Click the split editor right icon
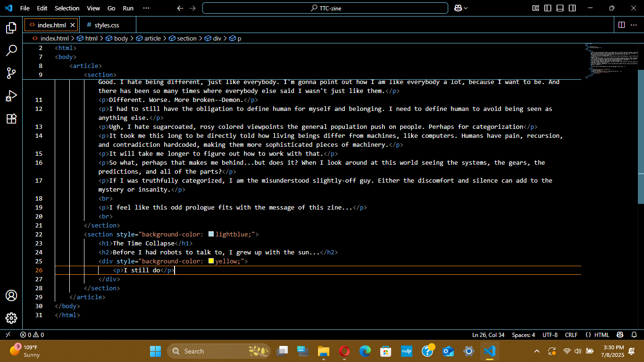The image size is (644, 362). [621, 25]
